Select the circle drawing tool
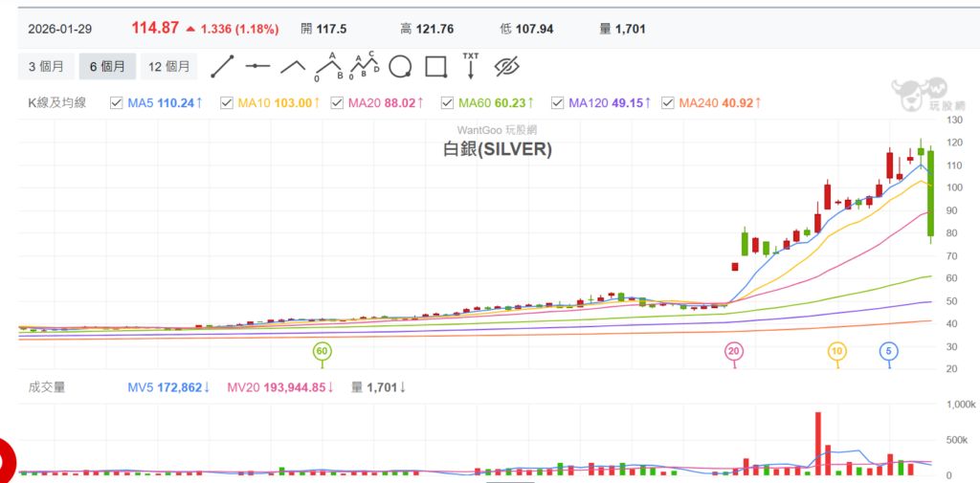The height and width of the screenshot is (483, 980). (x=401, y=67)
